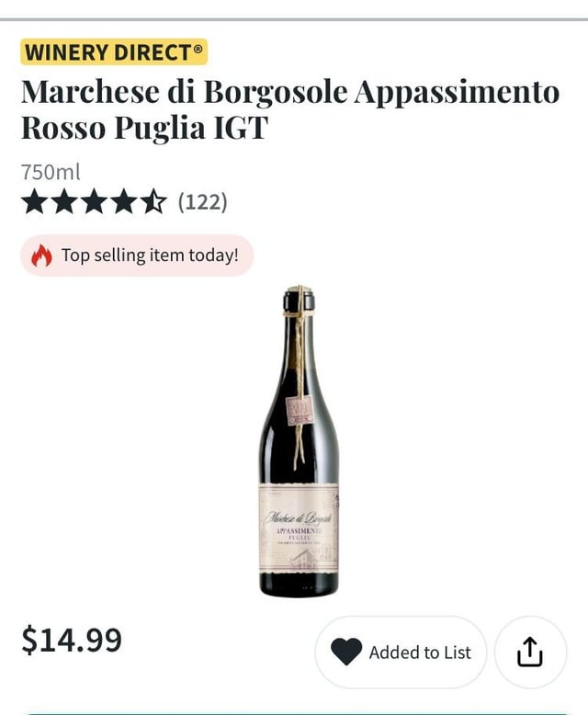
Task: Tap the 'Rosso Puglia IGT' title line
Action: click(x=144, y=128)
